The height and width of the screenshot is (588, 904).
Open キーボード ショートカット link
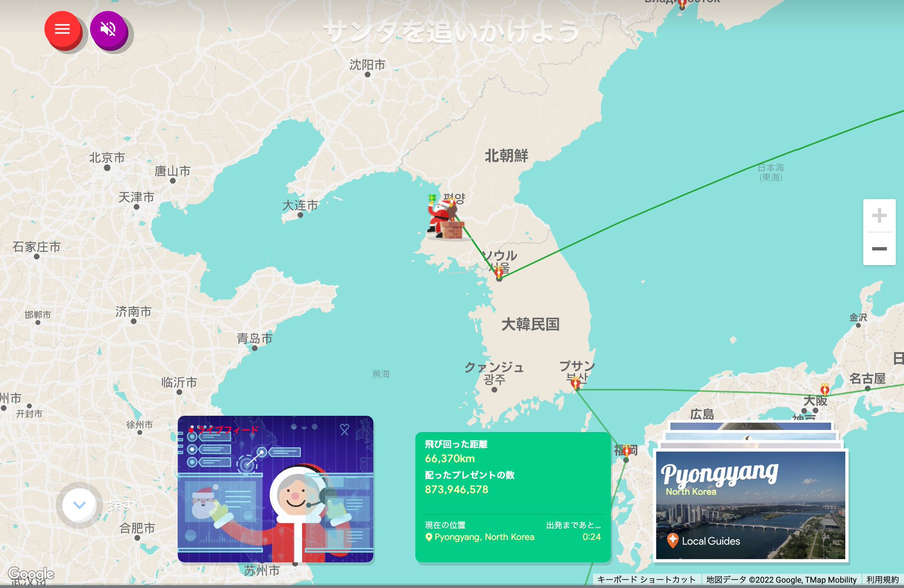click(x=646, y=580)
